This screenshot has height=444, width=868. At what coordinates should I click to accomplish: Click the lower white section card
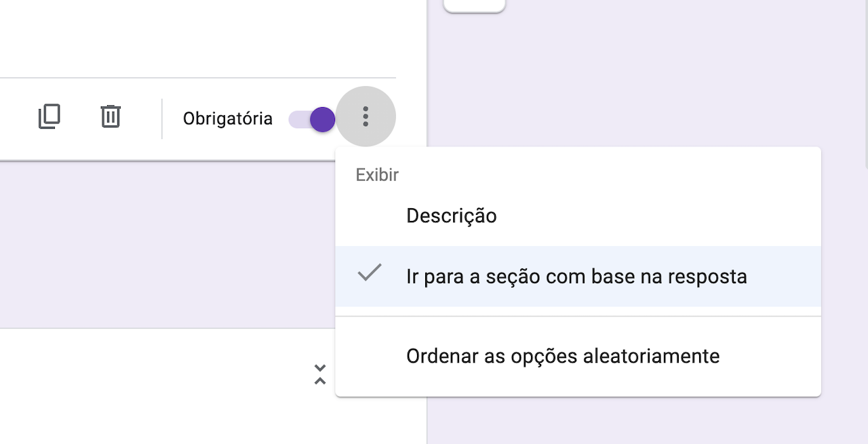(x=170, y=386)
